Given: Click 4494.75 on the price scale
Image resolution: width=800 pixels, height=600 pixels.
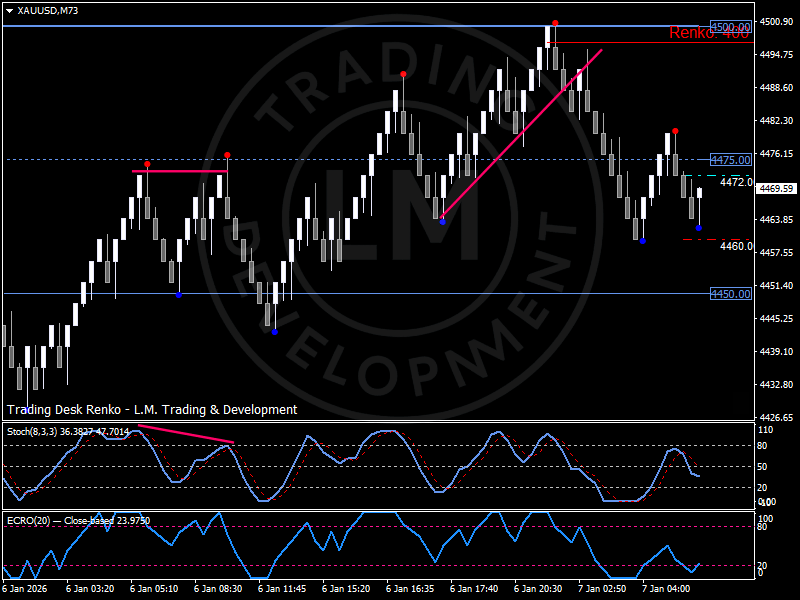Looking at the screenshot, I should [777, 55].
